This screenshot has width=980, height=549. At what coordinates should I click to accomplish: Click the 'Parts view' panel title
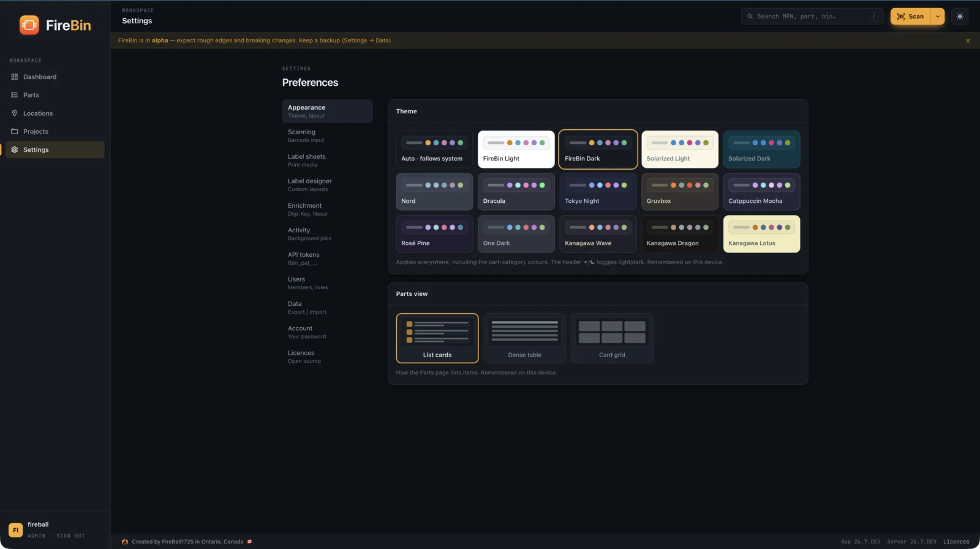click(412, 294)
